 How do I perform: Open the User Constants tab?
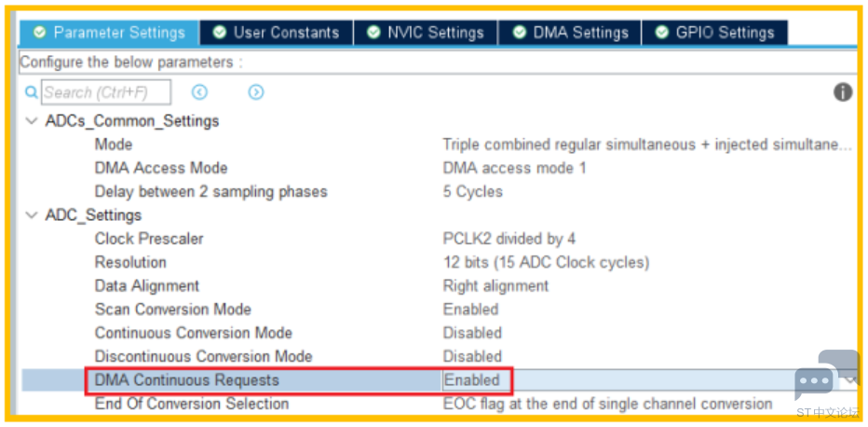tap(277, 32)
